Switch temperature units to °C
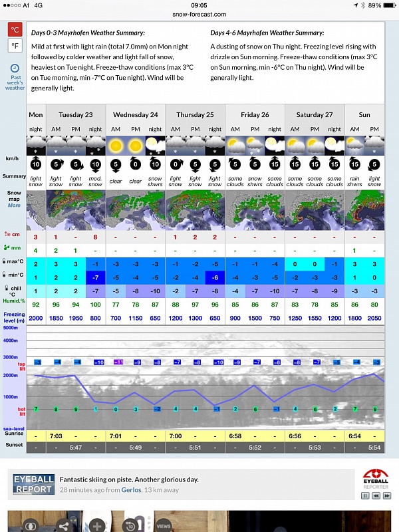The height and width of the screenshot is (532, 399). pyautogui.click(x=15, y=29)
